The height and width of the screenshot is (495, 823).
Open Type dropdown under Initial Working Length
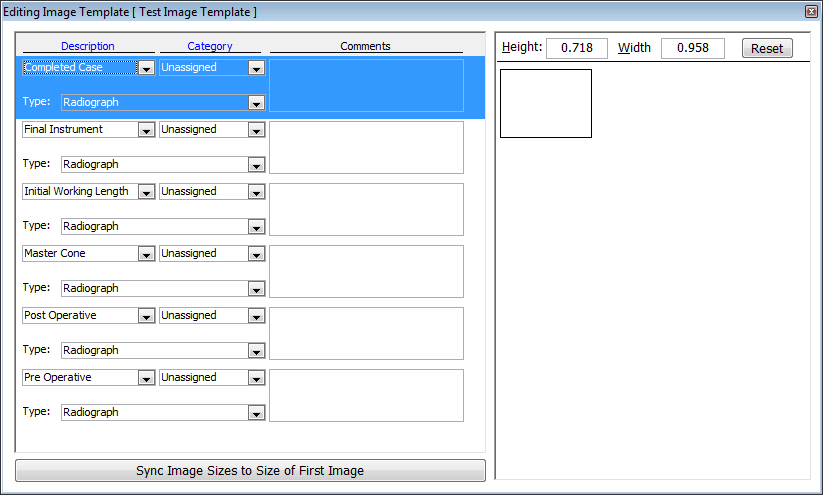256,227
